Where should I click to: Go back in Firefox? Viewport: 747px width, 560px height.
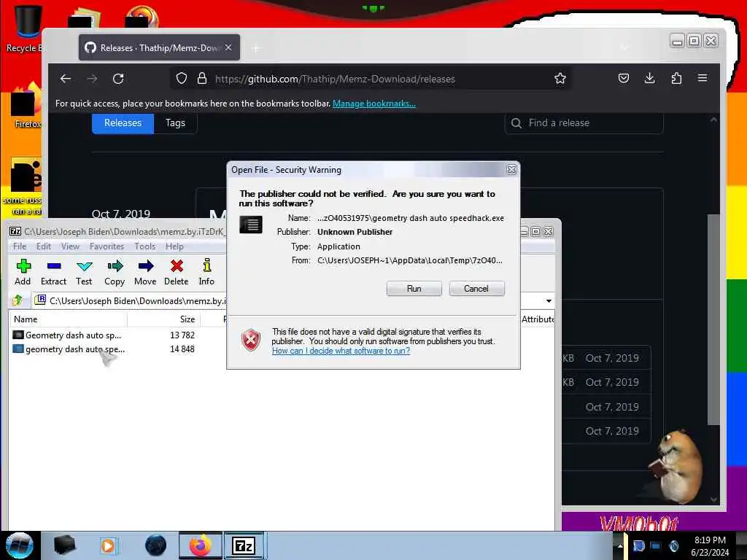point(66,79)
